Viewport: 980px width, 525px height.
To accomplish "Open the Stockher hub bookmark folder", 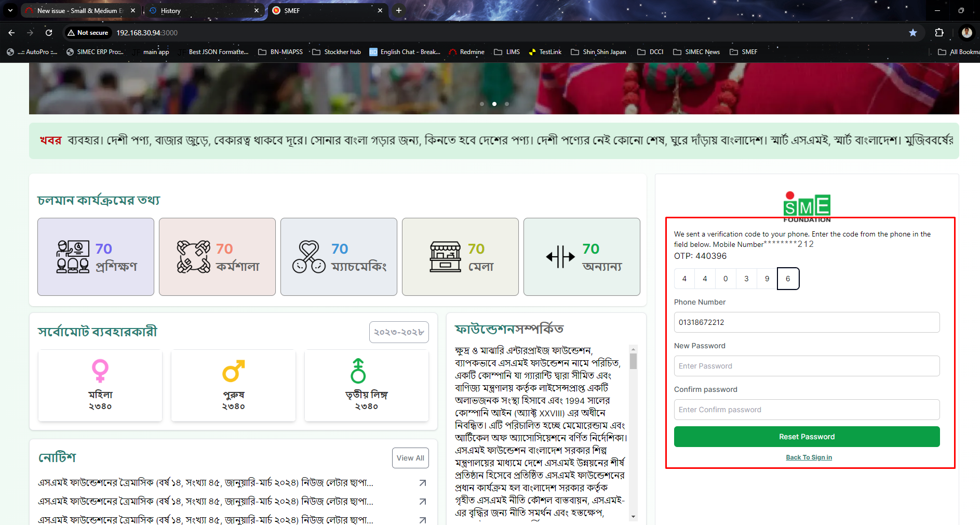I will coord(337,52).
